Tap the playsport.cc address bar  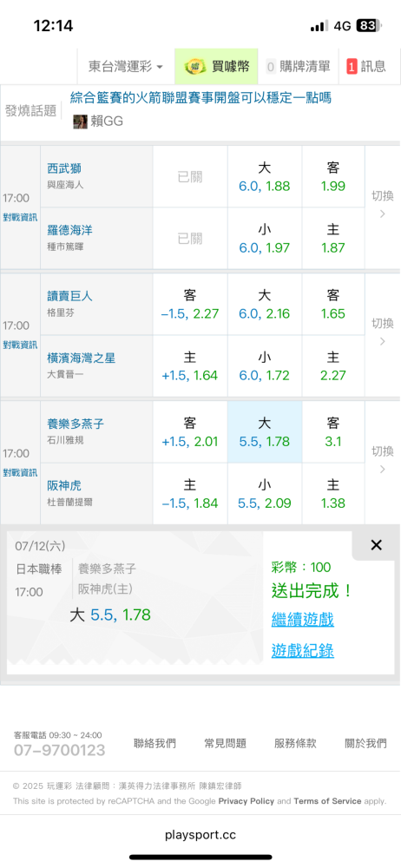click(200, 835)
